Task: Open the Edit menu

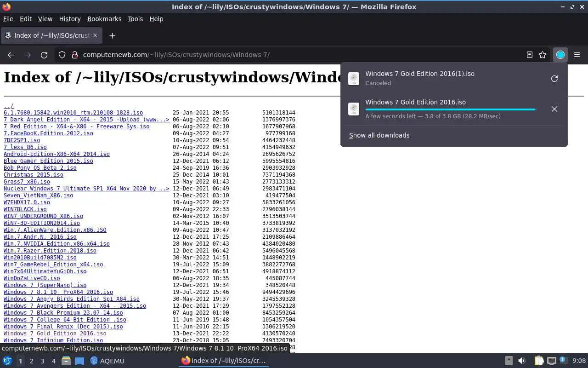Action: 26,19
